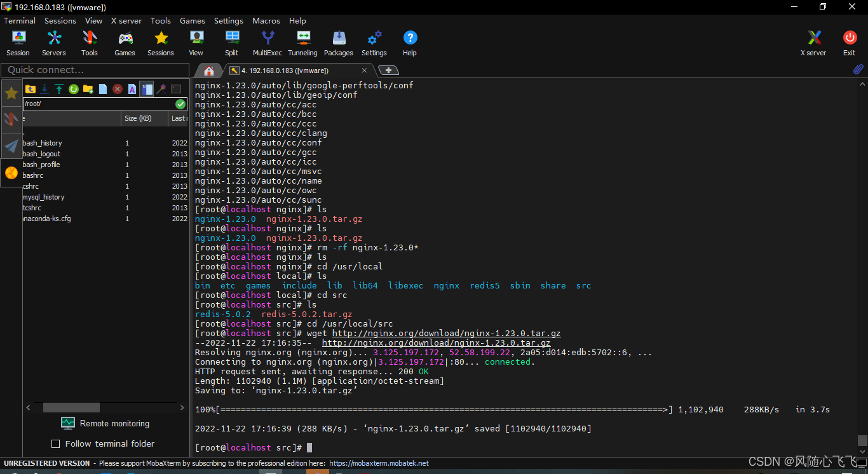
Task: Toggle the SFTP side-panel view button
Action: pos(147,89)
